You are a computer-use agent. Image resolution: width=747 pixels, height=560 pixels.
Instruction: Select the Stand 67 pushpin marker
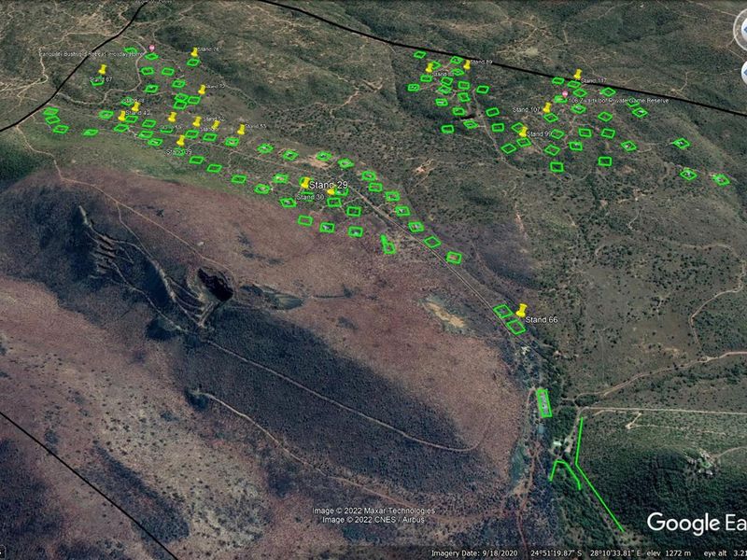coord(102,68)
